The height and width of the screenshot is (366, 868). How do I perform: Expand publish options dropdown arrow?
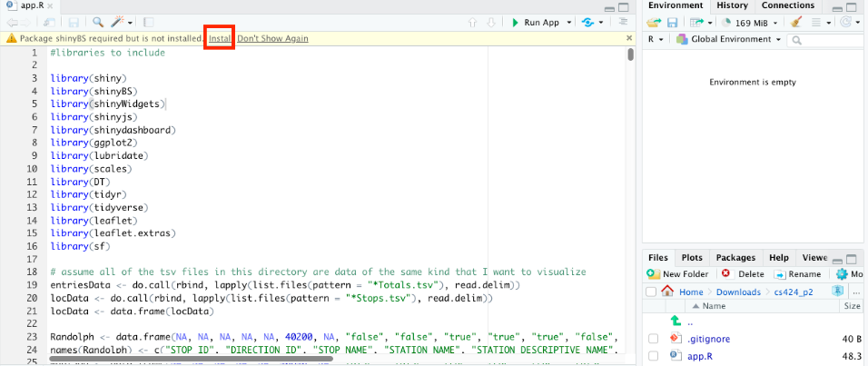(601, 23)
